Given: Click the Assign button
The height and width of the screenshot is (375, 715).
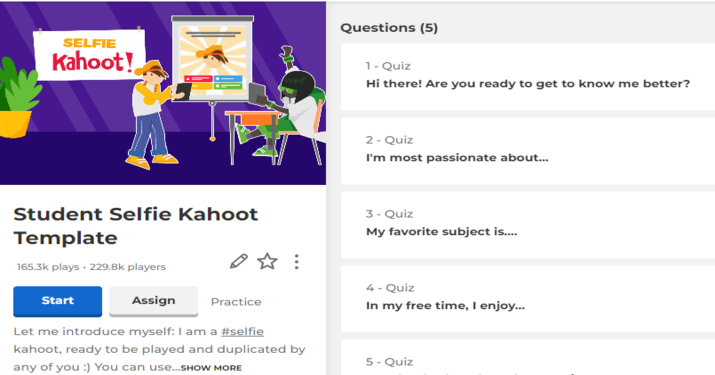Looking at the screenshot, I should (x=154, y=301).
